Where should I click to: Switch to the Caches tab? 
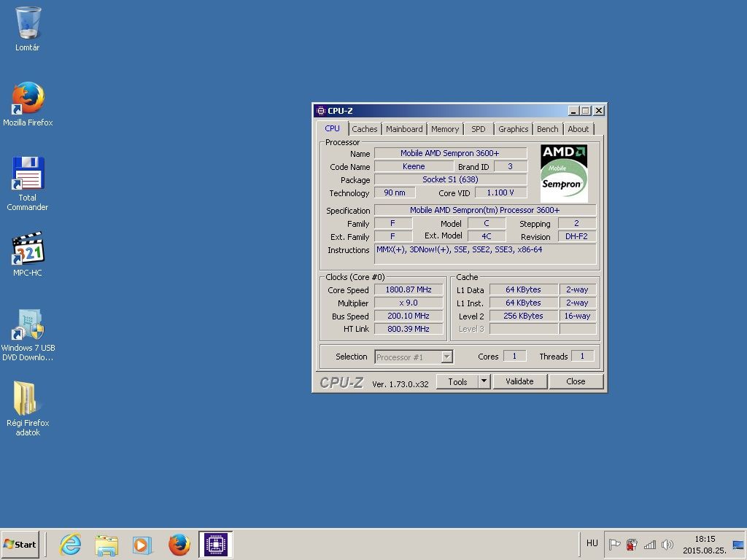tap(365, 129)
